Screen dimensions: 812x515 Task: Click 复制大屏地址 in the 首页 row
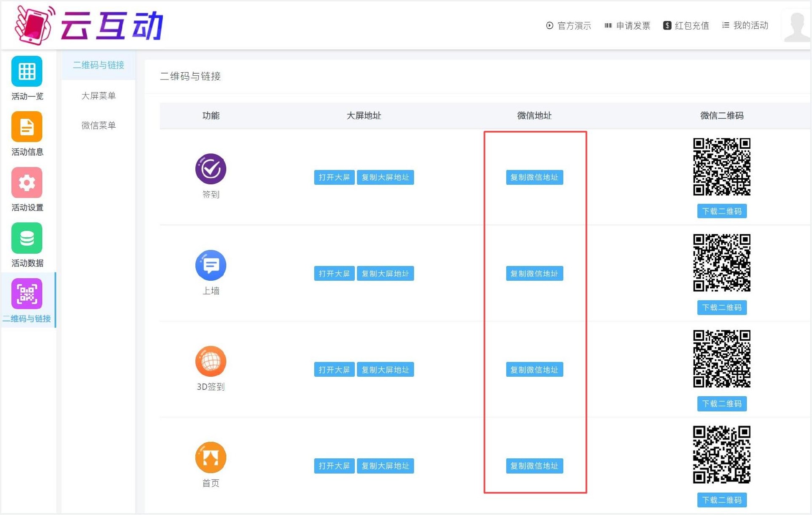tap(385, 466)
